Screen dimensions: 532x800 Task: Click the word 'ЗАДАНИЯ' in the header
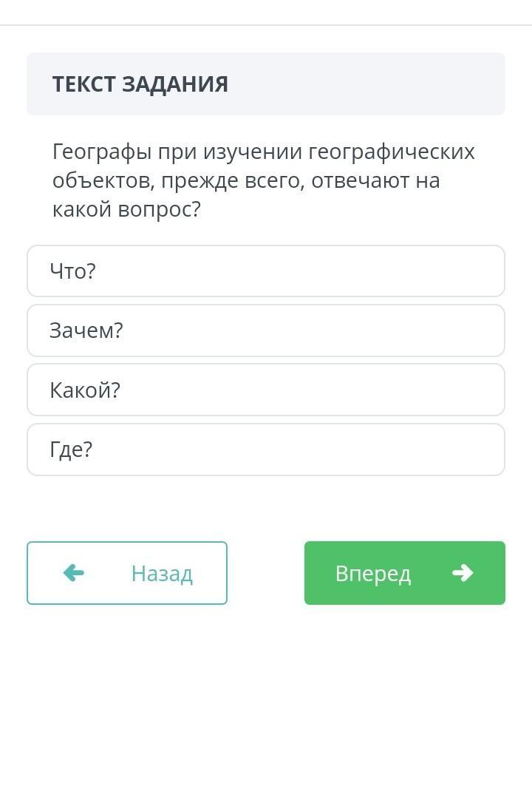(175, 84)
